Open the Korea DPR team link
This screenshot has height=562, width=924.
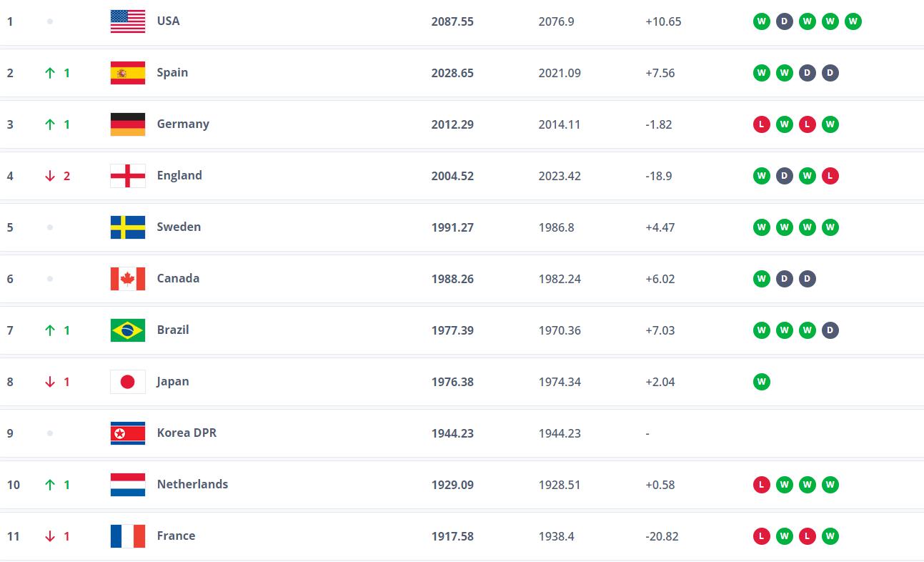[x=187, y=433]
